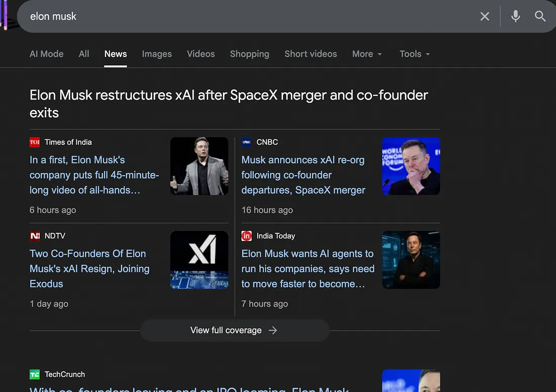This screenshot has height=392, width=556.
Task: Click the magnifying glass search icon
Action: pyautogui.click(x=540, y=16)
